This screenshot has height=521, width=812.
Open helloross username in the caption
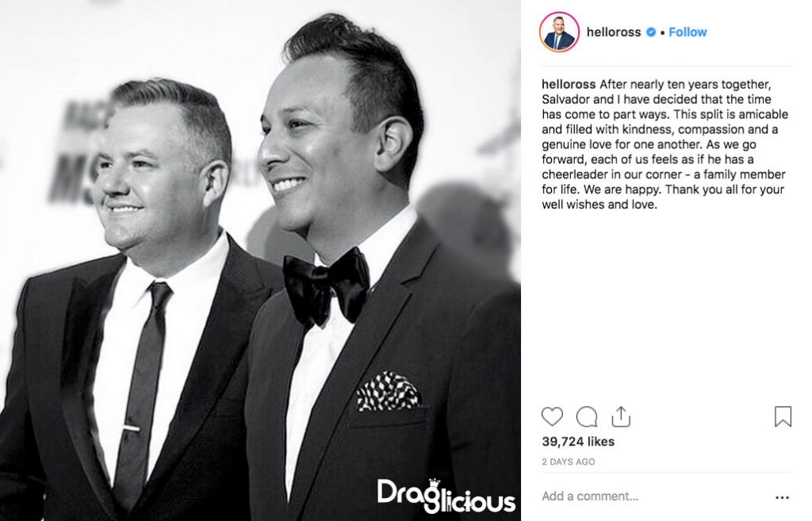pos(569,84)
